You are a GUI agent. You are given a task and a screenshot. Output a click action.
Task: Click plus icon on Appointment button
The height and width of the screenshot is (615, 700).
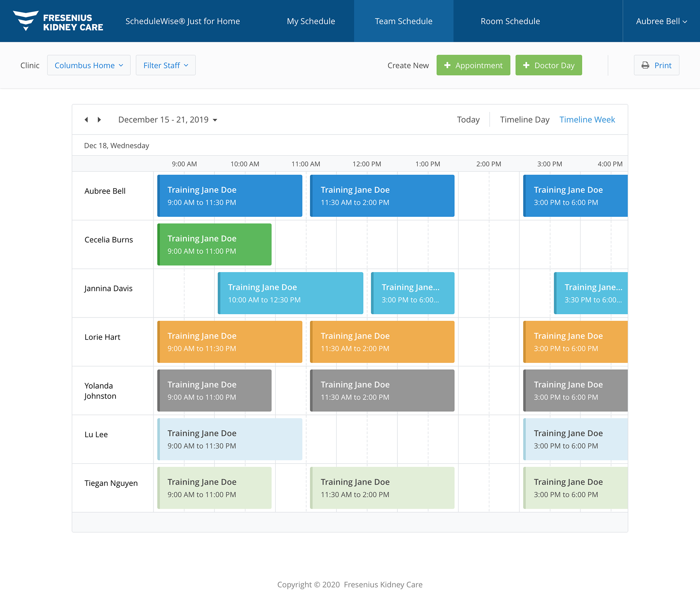coord(447,65)
